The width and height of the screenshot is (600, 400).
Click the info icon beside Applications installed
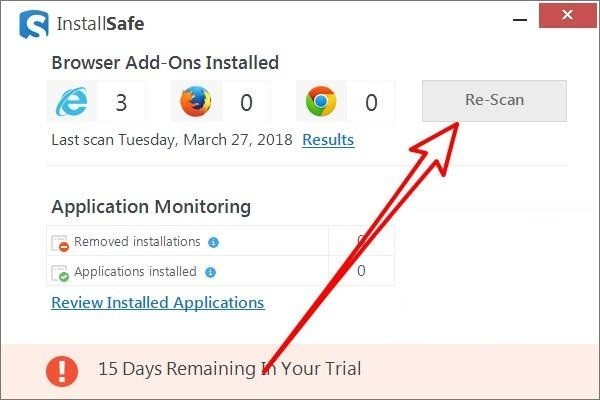coord(209,271)
